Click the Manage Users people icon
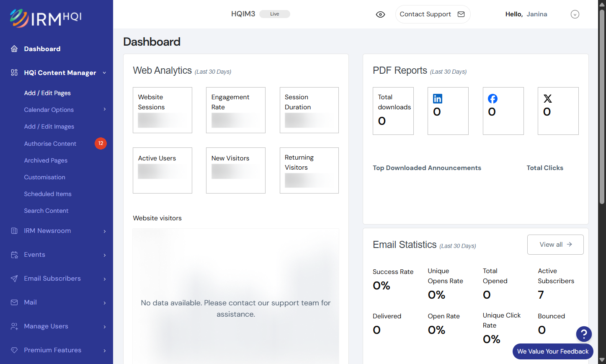 click(14, 326)
